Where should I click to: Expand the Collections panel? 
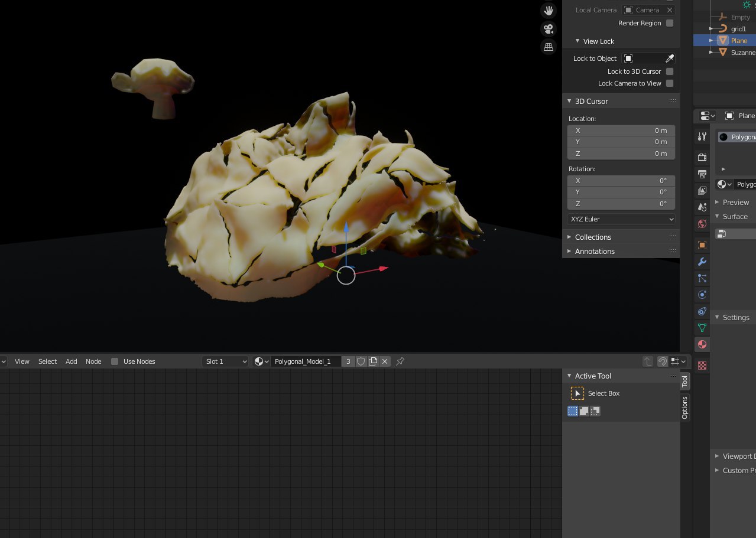pos(593,237)
